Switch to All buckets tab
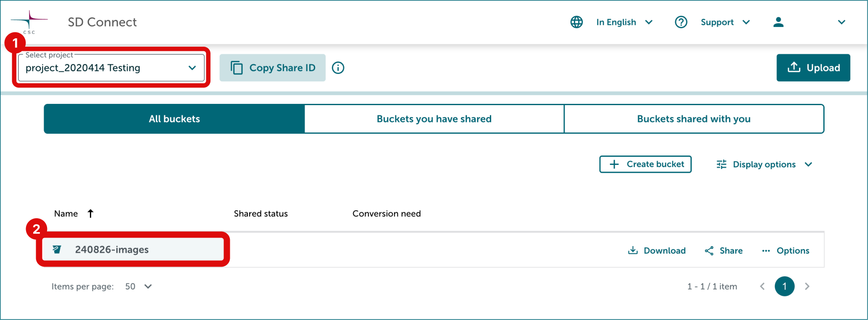868x320 pixels. click(x=174, y=119)
